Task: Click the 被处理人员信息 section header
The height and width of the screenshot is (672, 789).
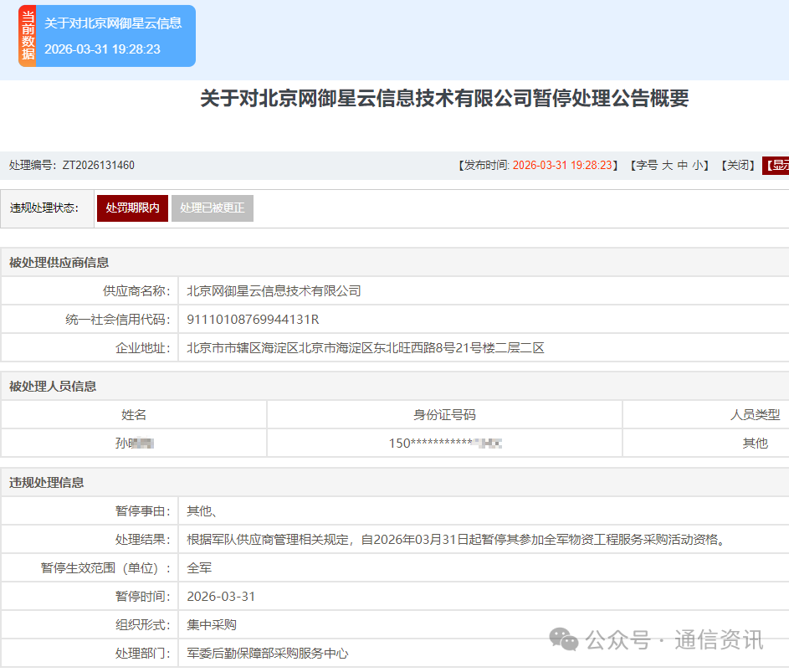Action: (x=53, y=387)
